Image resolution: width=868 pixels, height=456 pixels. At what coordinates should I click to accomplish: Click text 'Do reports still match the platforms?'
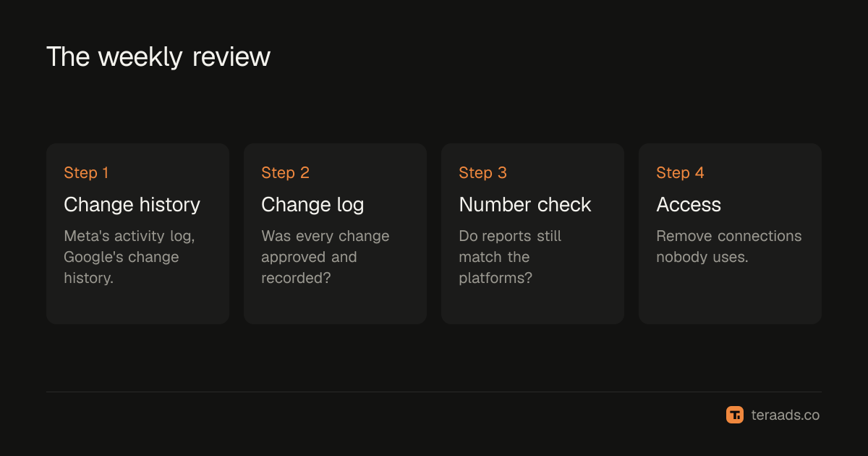tap(510, 257)
